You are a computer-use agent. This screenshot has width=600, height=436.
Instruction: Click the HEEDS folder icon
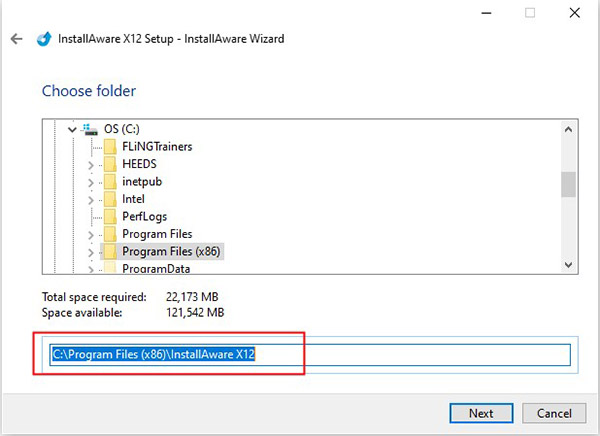tap(110, 164)
